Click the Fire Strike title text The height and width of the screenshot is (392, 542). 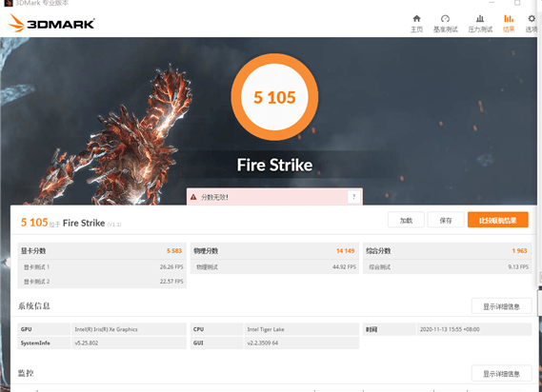[274, 165]
